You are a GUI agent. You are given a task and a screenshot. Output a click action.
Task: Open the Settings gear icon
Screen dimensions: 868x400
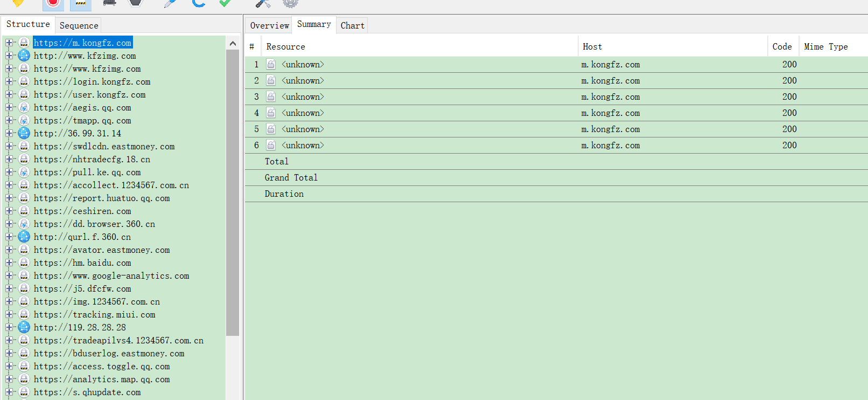click(290, 3)
